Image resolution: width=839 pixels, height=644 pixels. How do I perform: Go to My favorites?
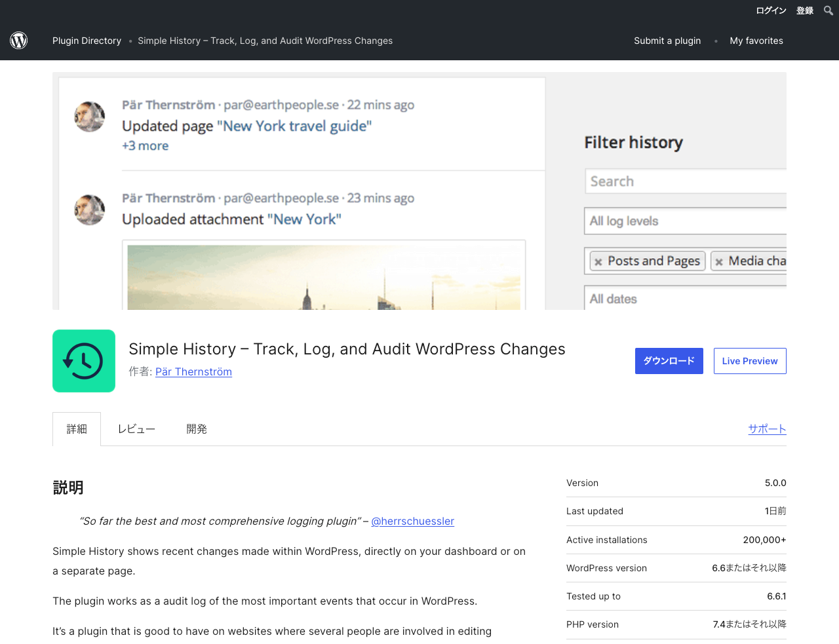[x=756, y=41]
